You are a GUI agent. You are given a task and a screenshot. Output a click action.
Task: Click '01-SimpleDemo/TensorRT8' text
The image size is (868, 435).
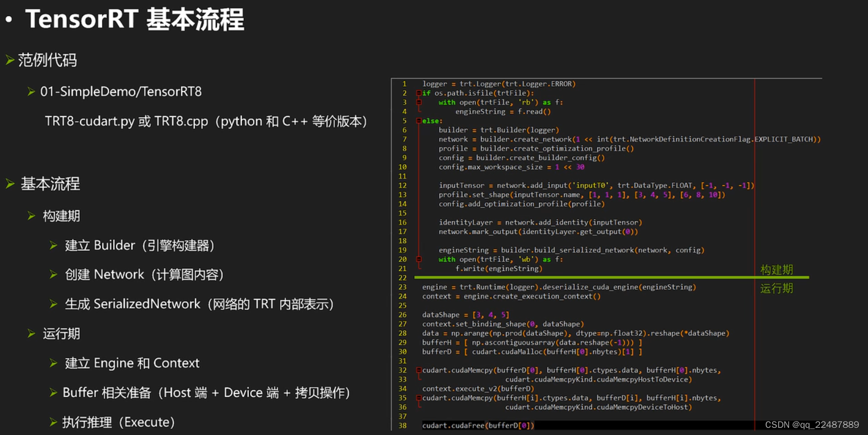click(x=121, y=91)
